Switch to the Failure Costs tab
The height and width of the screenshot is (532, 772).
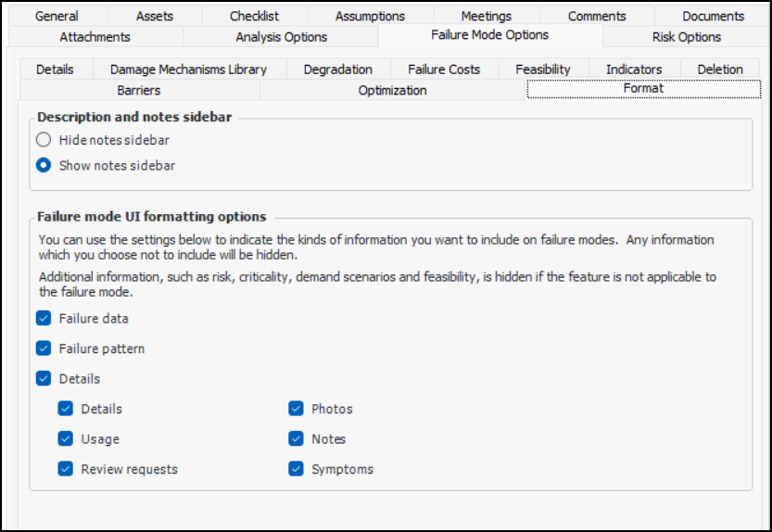(x=444, y=70)
